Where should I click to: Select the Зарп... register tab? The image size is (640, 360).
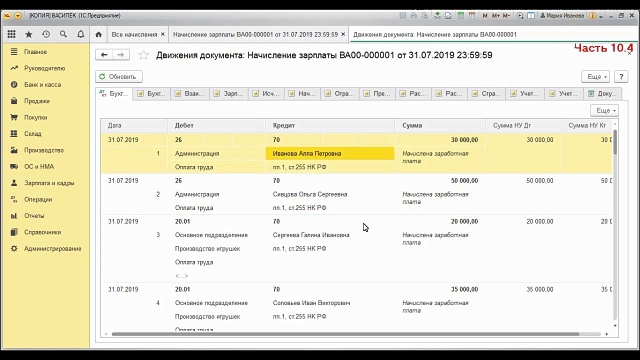click(x=229, y=93)
